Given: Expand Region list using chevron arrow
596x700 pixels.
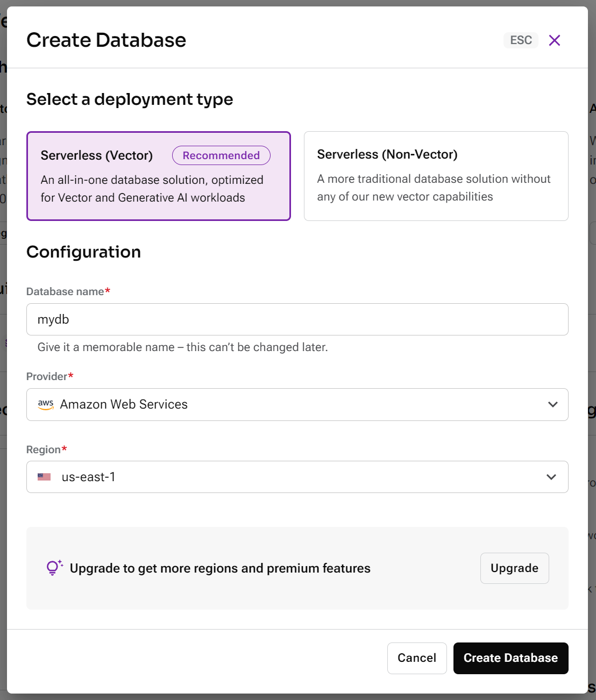Looking at the screenshot, I should (551, 477).
